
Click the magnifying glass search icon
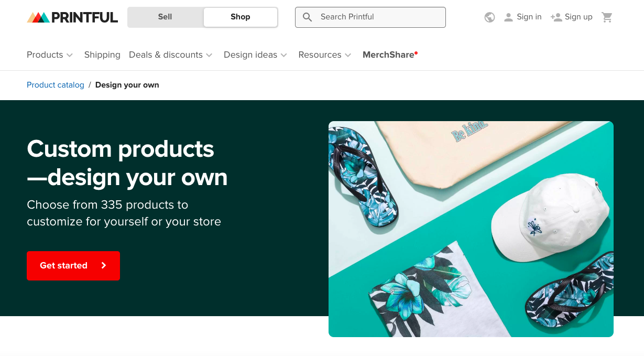click(308, 17)
